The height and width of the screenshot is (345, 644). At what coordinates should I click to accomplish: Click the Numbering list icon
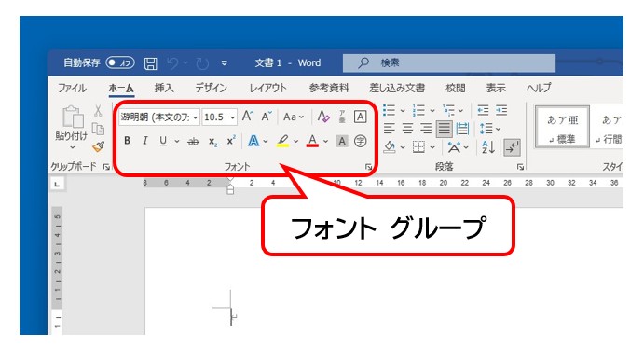418,110
